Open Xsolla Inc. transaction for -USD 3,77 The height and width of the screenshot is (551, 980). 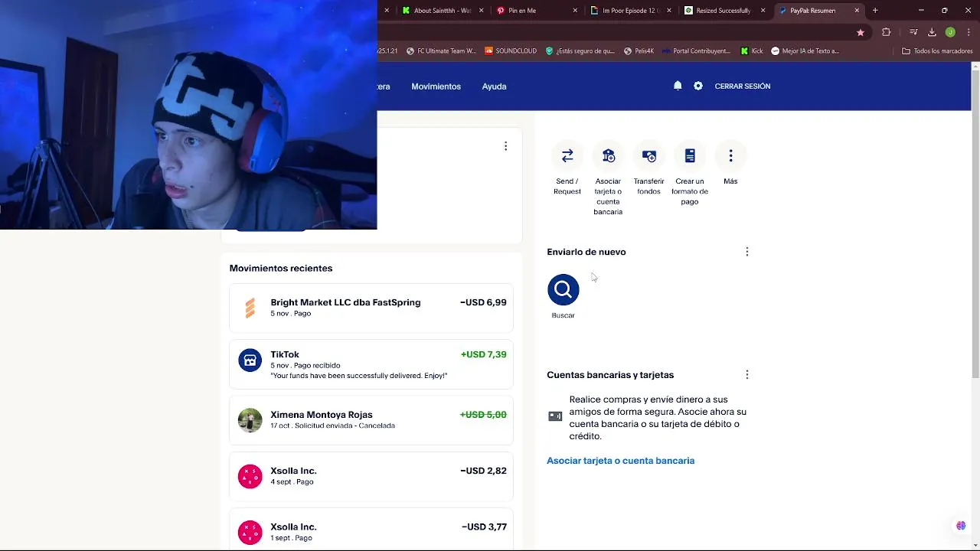pos(371,530)
